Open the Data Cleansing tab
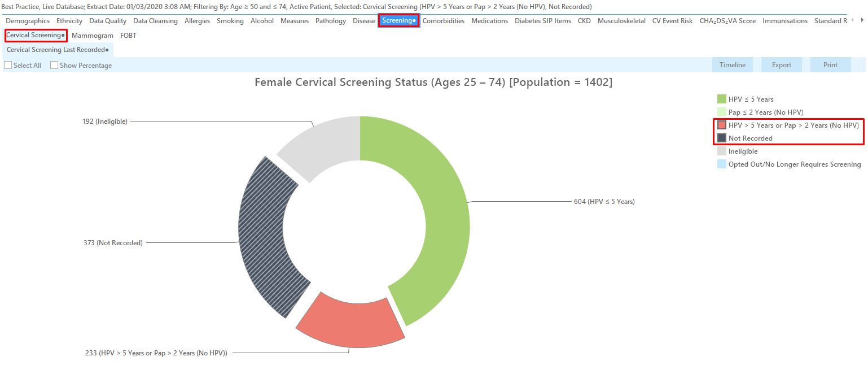This screenshot has height=365, width=868. click(x=155, y=21)
